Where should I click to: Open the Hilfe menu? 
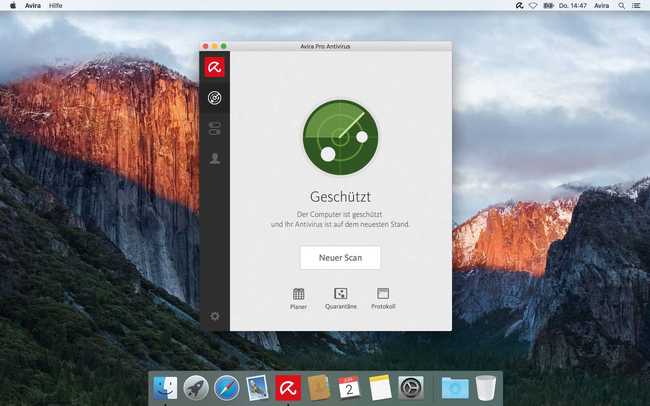[56, 5]
